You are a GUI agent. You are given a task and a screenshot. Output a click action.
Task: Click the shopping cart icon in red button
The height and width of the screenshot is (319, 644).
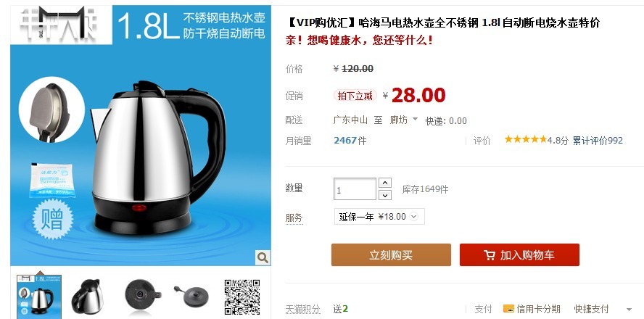[489, 255]
